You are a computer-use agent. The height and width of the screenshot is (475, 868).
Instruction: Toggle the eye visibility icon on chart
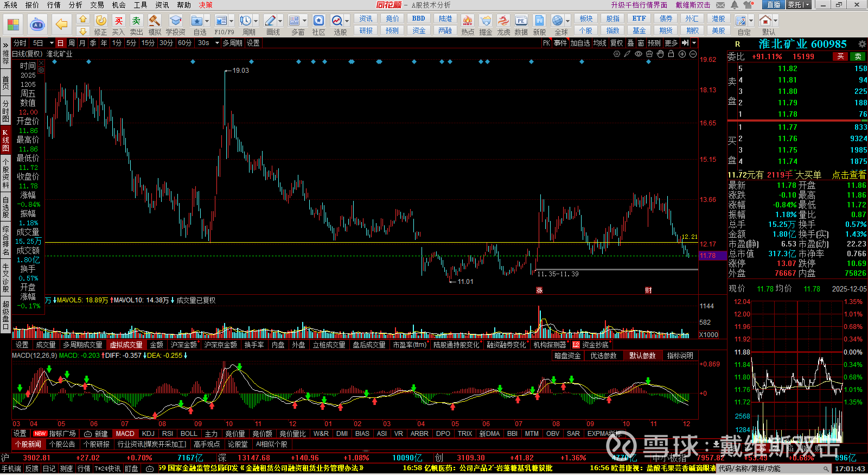(639, 54)
